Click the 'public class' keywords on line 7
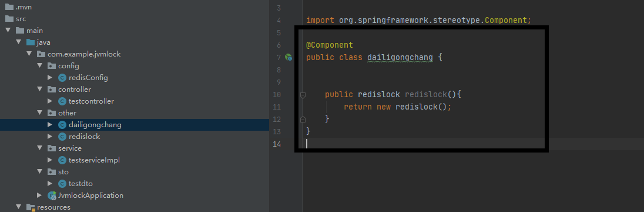The width and height of the screenshot is (644, 212). tap(334, 57)
